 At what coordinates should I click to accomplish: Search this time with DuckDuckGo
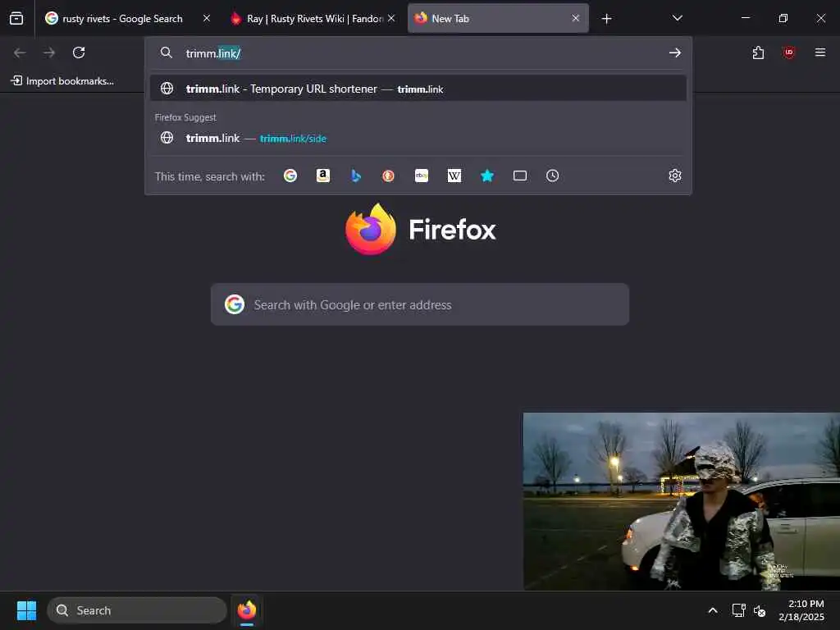pos(388,176)
